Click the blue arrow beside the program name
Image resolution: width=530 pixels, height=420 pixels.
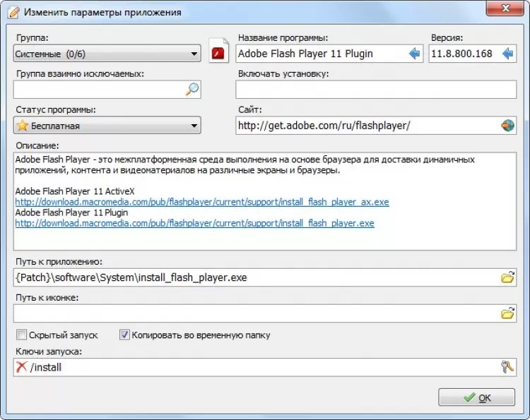pos(414,54)
